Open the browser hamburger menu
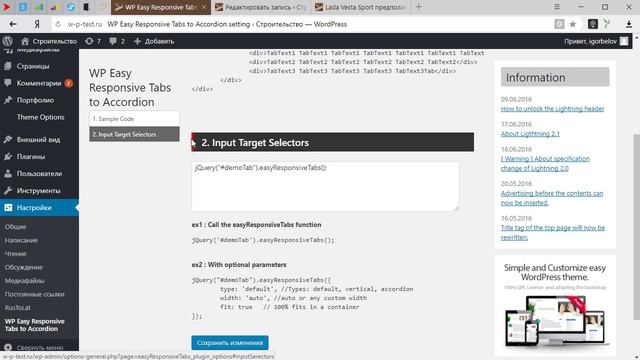The height and width of the screenshot is (360, 640). click(x=557, y=7)
